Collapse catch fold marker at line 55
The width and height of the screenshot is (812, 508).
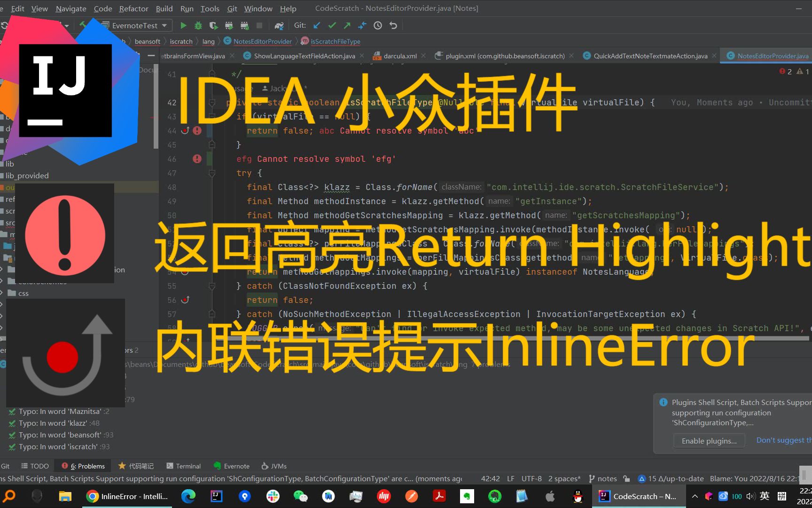[x=212, y=286]
